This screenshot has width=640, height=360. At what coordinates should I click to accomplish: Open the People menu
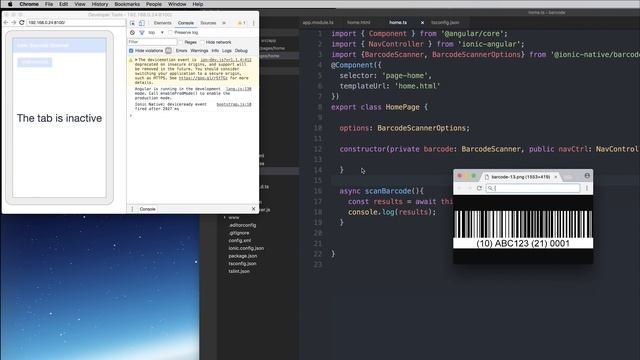click(x=154, y=4)
